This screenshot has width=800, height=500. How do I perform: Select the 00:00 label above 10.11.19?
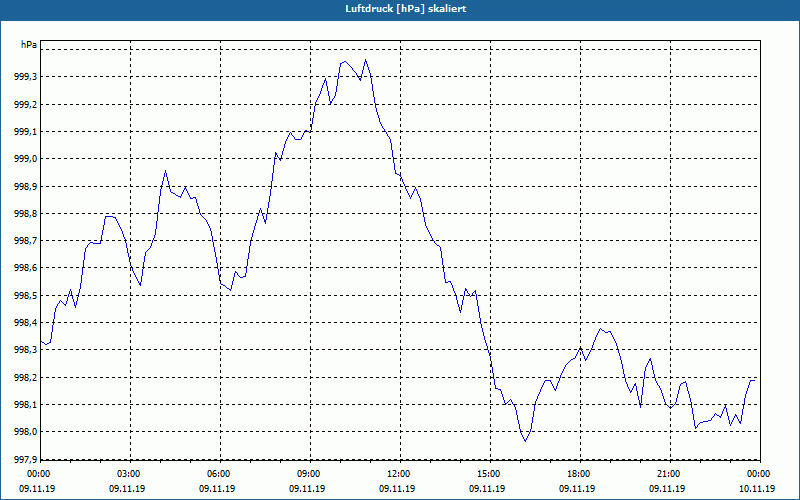tap(759, 474)
